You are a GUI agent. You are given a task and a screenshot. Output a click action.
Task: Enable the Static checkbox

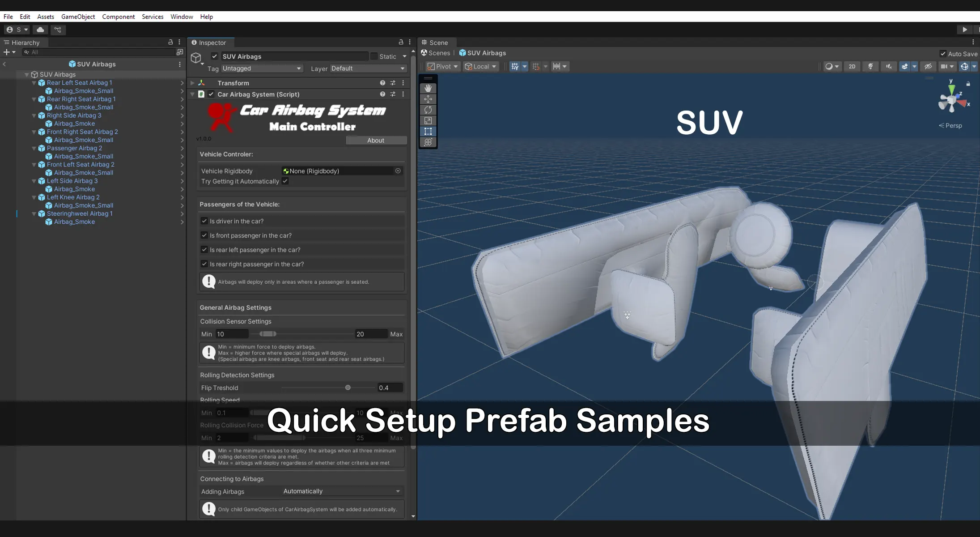pos(374,56)
